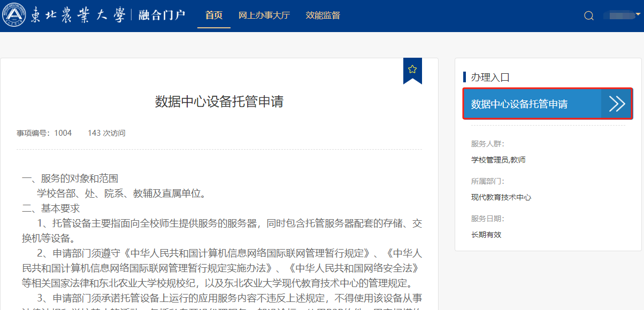Open the 网上办事大厅 tab
Image resolution: width=644 pixels, height=310 pixels.
click(x=264, y=15)
